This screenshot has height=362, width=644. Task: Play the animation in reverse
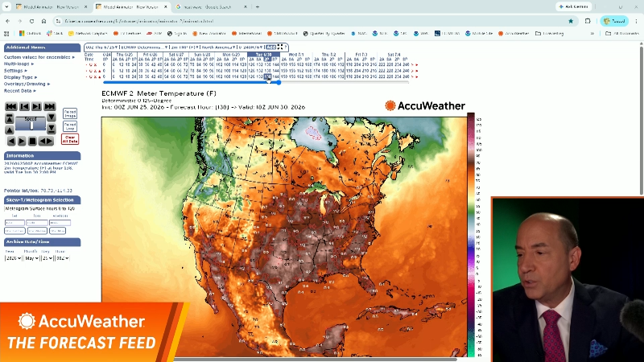(11, 142)
